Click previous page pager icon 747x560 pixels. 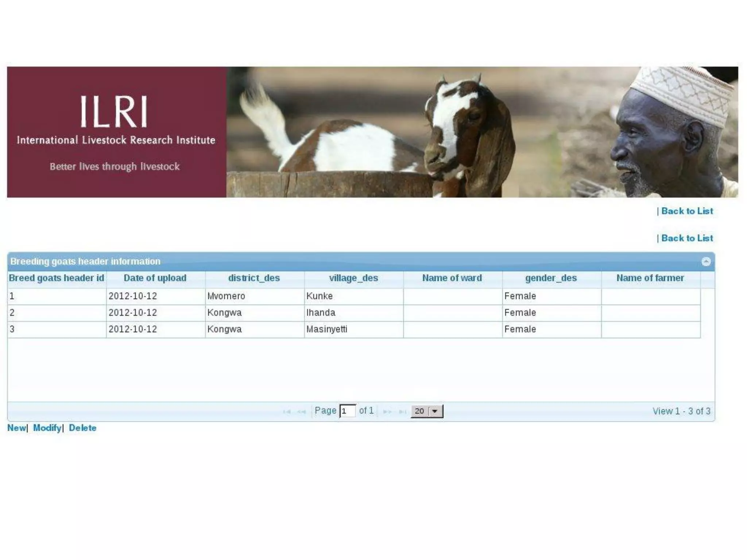(301, 412)
